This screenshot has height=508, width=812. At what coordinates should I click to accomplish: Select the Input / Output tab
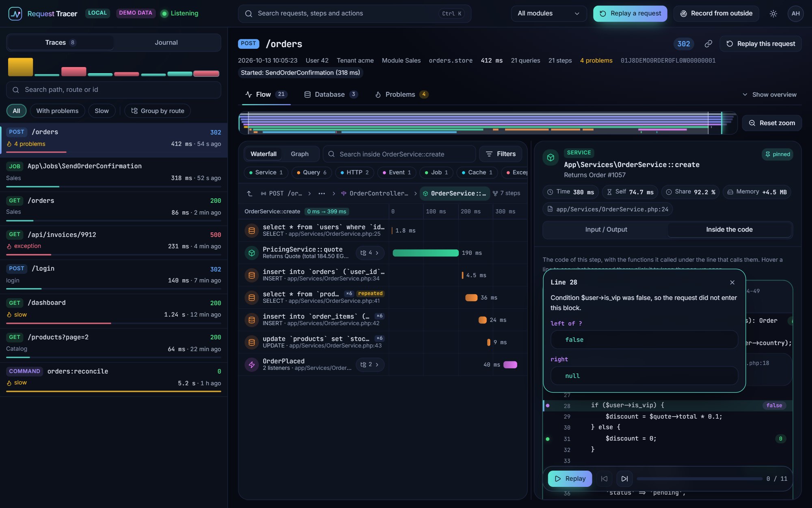coord(606,230)
